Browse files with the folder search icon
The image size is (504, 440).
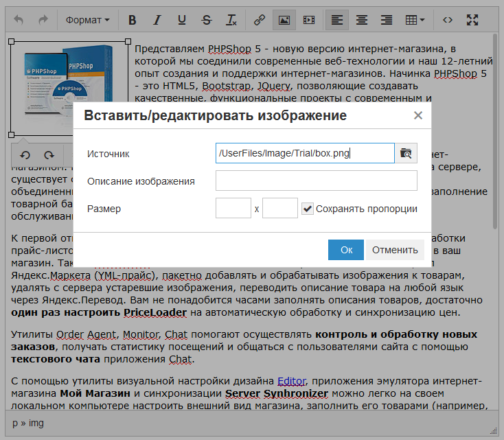pyautogui.click(x=406, y=153)
